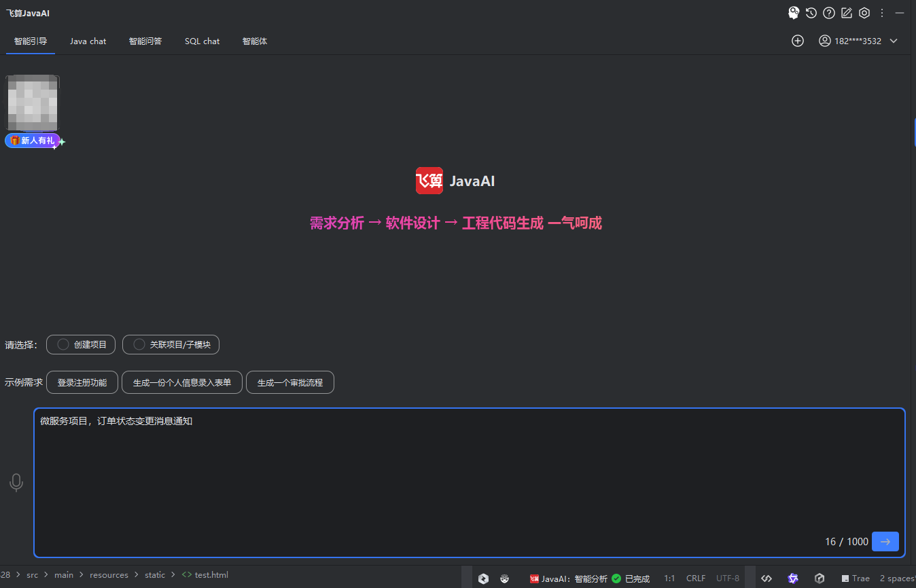The width and height of the screenshot is (916, 588).
Task: Click the masked phone number 182****3532
Action: point(858,41)
